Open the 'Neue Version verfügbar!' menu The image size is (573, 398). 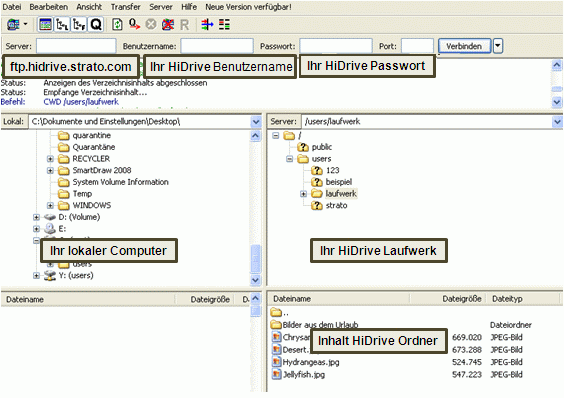pyautogui.click(x=248, y=7)
